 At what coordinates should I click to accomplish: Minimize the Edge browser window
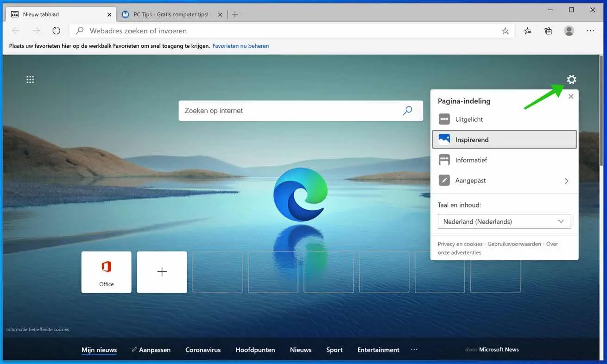550,10
